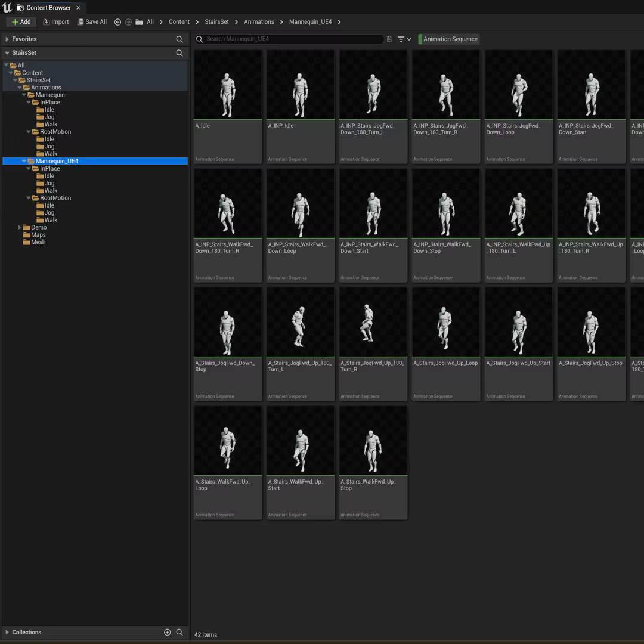Click the history back arrow icon
Image resolution: width=644 pixels, height=644 pixels.
coord(117,22)
